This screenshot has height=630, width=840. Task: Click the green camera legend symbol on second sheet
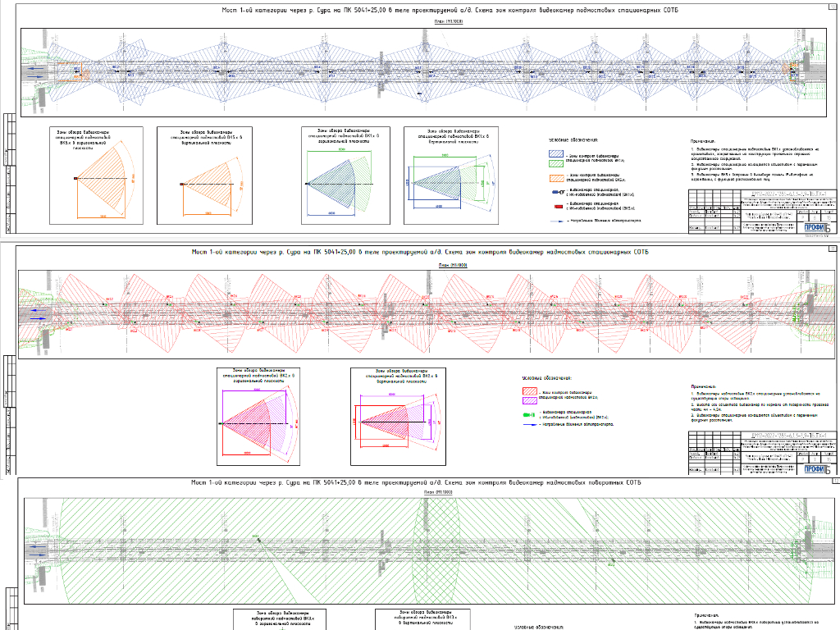[529, 414]
